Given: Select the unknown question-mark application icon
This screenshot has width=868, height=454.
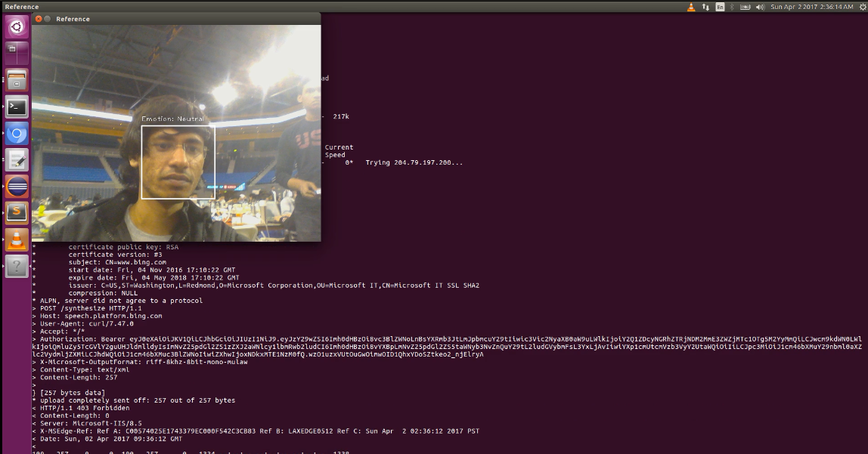Looking at the screenshot, I should coord(17,266).
